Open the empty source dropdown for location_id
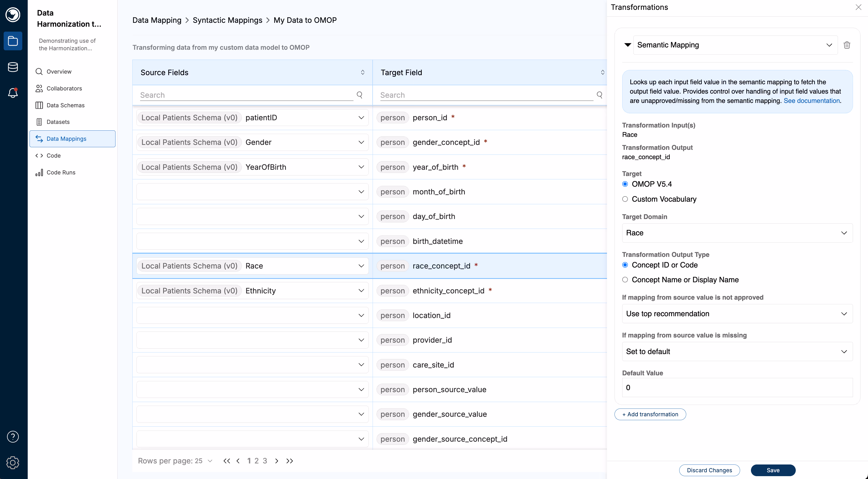Image resolution: width=868 pixels, height=479 pixels. 252,315
